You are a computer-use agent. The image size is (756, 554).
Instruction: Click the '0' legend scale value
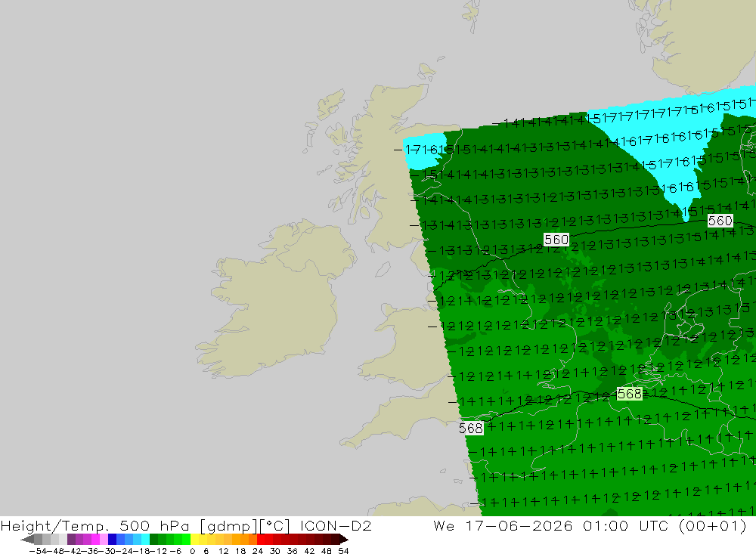pos(192,551)
